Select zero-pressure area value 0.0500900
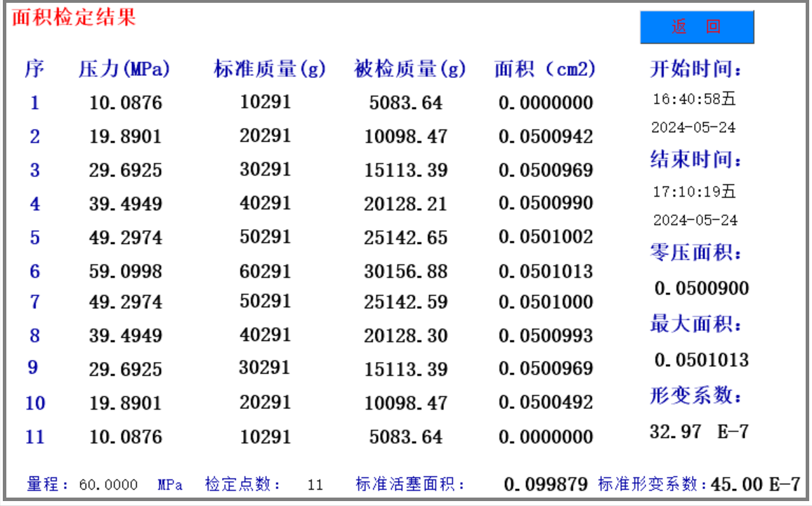Screen dimensions: 812x506 [x=702, y=288]
